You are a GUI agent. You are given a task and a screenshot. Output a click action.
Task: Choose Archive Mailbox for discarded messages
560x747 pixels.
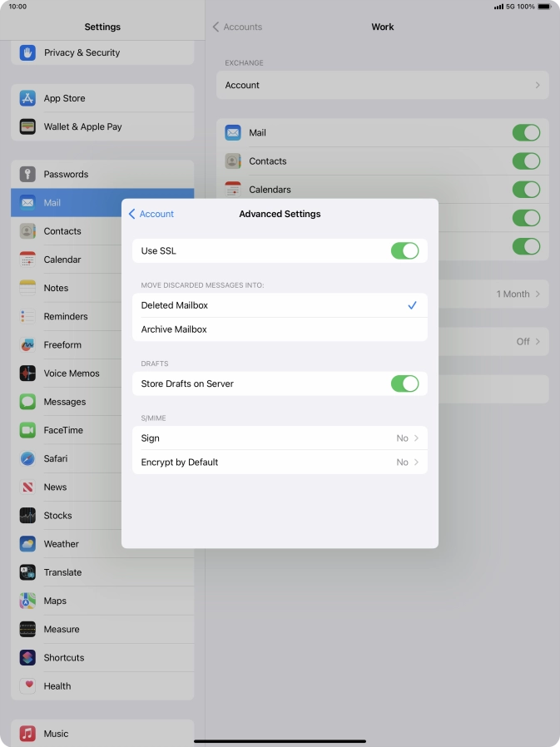pos(279,329)
